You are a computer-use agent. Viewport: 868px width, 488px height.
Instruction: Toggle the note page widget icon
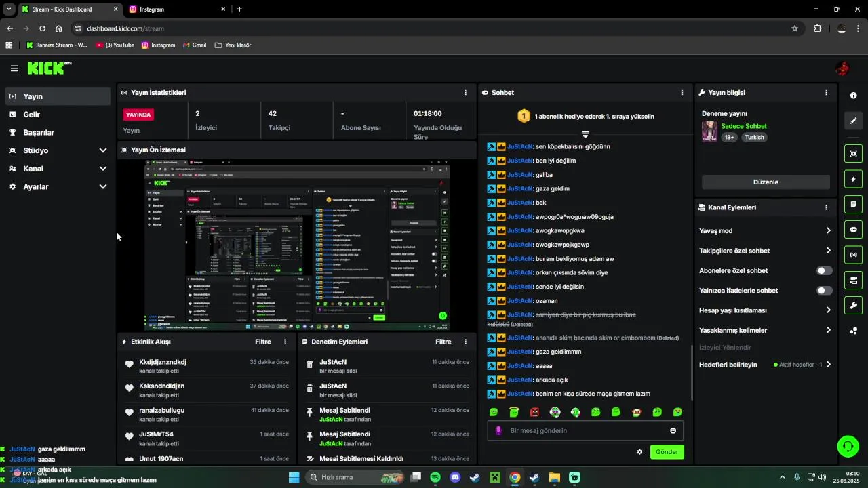click(x=854, y=204)
